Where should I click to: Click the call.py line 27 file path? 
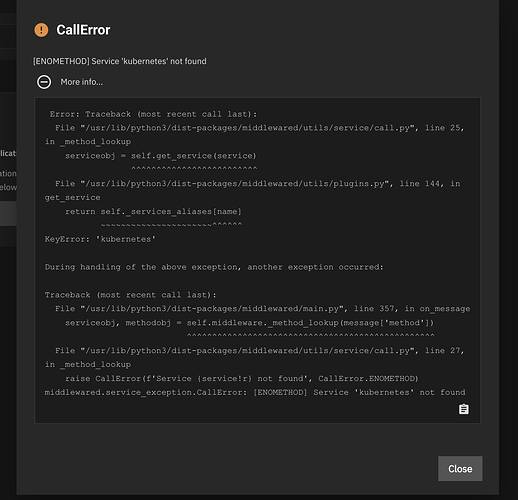coord(260,351)
